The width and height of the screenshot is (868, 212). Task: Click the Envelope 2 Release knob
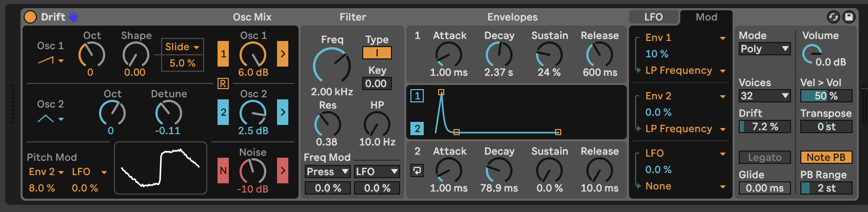tap(600, 170)
